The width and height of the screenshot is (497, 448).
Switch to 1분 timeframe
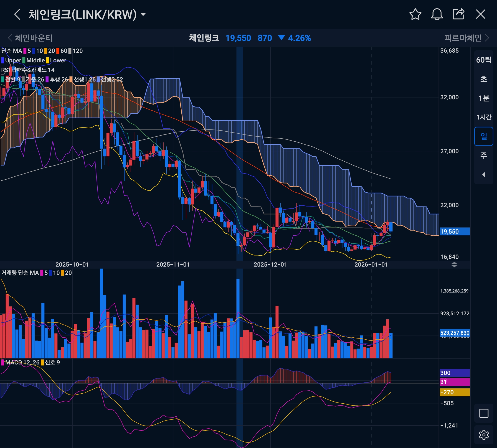click(484, 98)
